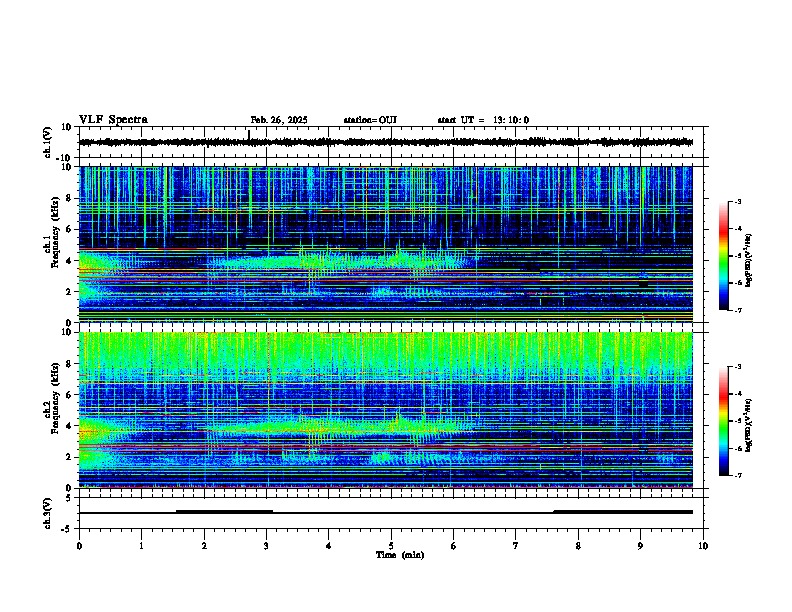The image size is (792, 612).
Task: Select the "start UT = 13:10:0" header text
Action: pyautogui.click(x=483, y=120)
